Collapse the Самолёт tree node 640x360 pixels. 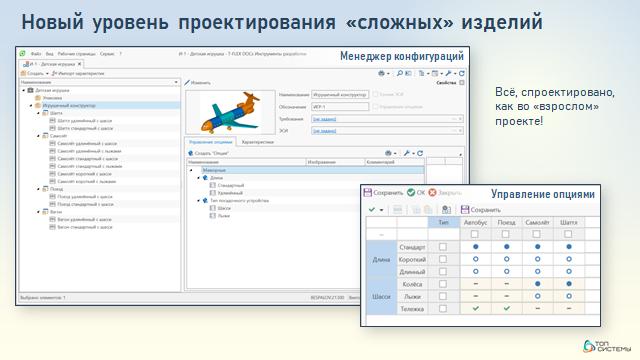point(39,136)
